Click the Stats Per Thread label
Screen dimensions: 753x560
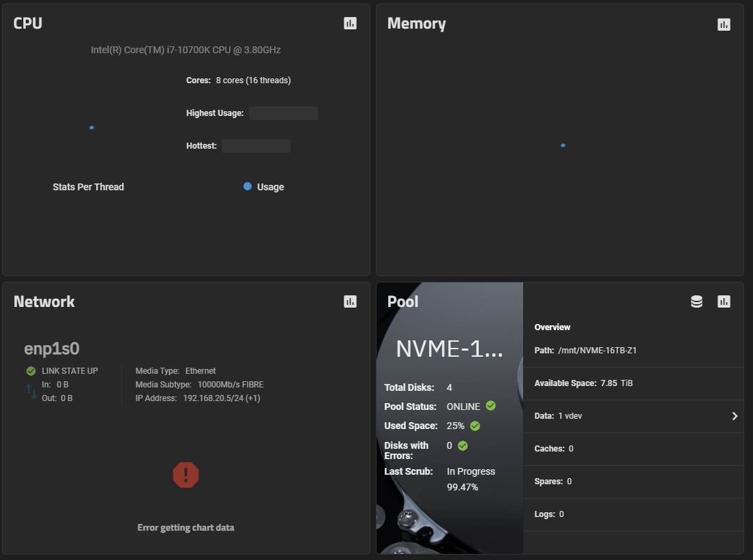pos(89,187)
